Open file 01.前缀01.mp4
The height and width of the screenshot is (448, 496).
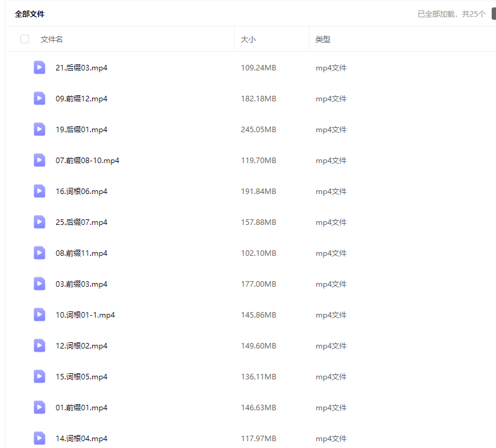(x=82, y=408)
